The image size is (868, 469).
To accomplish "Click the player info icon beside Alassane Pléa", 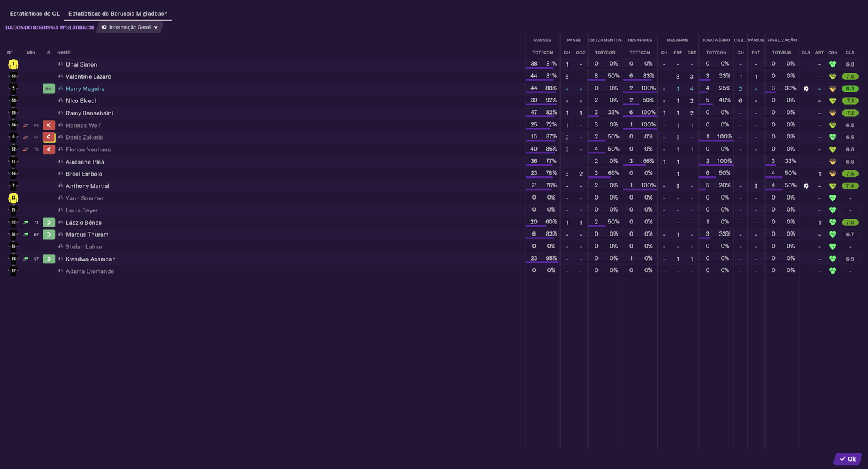I will click(60, 162).
